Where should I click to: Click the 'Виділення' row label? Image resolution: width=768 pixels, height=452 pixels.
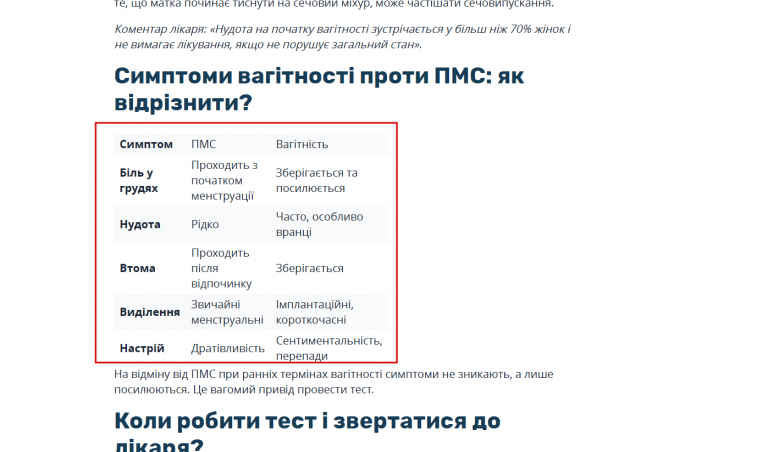(x=149, y=312)
